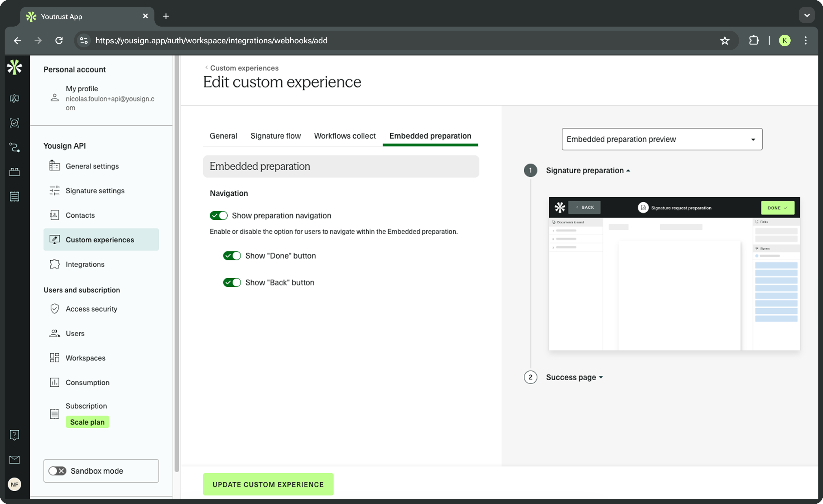
Task: Open the browser extensions puzzle icon
Action: point(754,40)
